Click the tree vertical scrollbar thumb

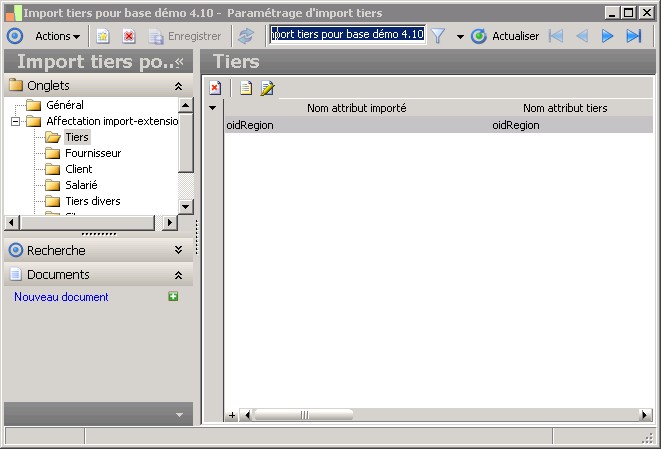[185, 142]
